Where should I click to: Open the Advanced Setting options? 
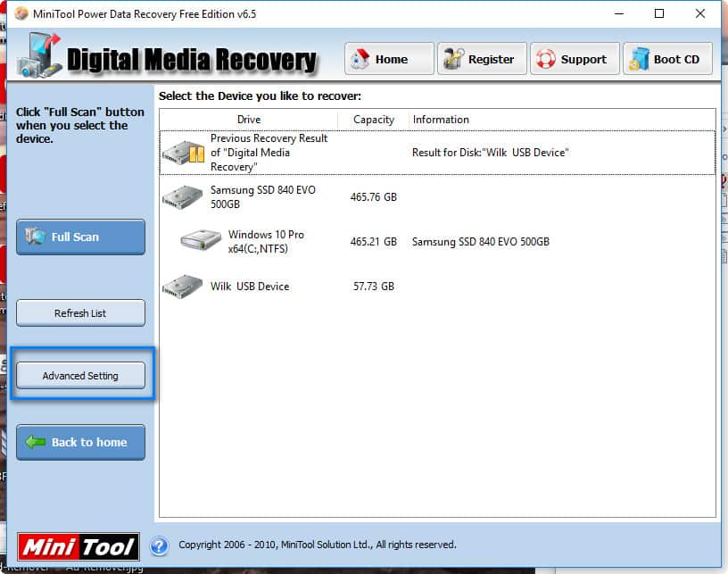click(80, 376)
